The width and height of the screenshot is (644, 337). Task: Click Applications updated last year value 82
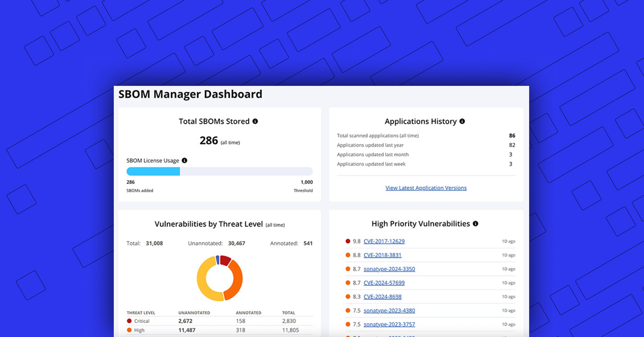512,145
